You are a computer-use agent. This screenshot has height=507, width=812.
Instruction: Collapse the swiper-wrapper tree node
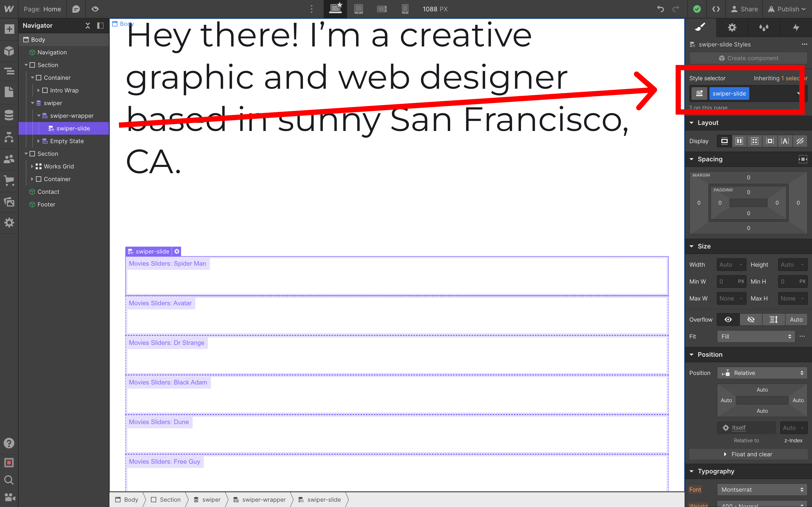39,116
